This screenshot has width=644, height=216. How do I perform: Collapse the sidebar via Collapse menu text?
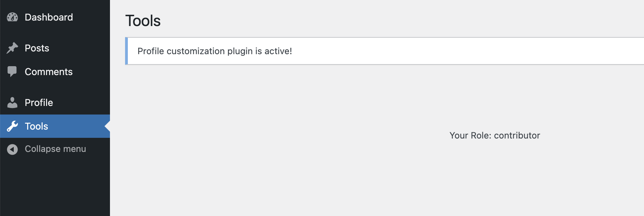55,149
